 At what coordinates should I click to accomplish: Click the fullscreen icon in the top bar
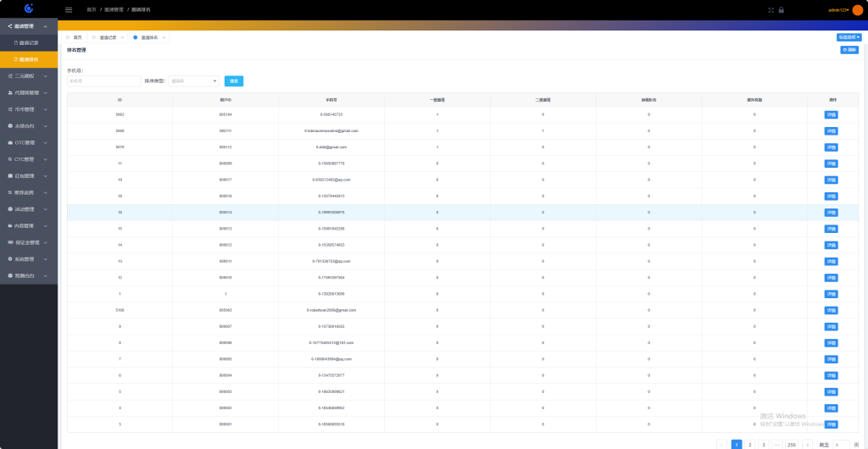(771, 10)
